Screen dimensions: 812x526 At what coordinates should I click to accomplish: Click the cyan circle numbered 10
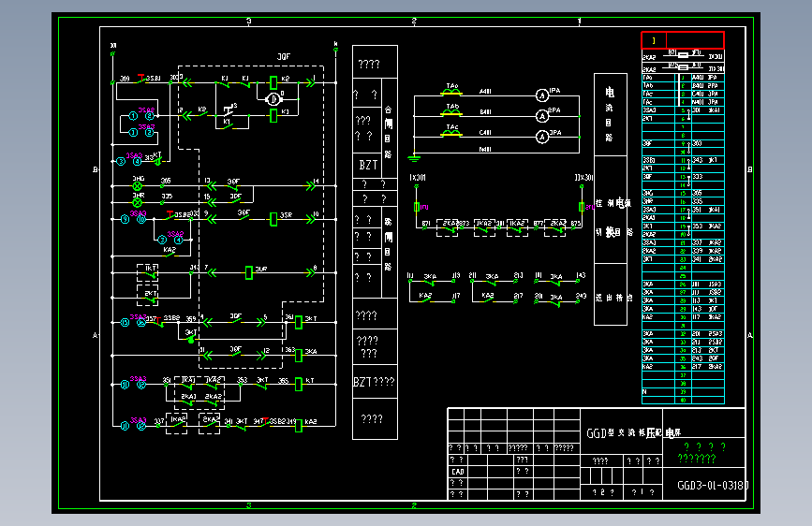(x=141, y=219)
